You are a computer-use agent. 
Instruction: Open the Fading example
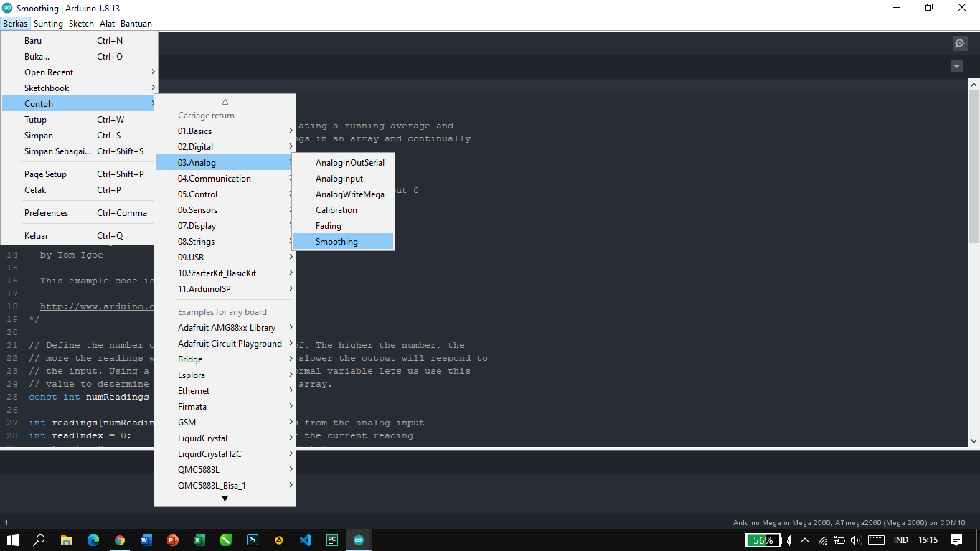[x=343, y=226]
